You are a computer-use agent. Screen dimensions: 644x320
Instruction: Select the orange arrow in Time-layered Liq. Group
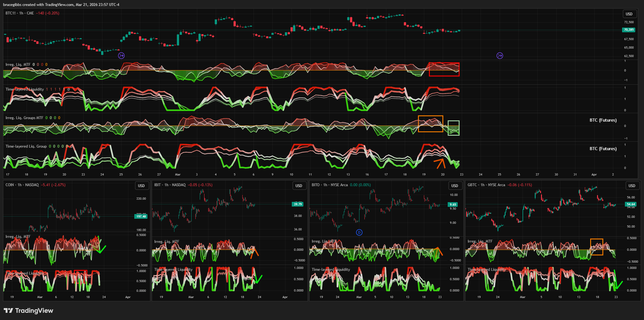(x=440, y=163)
